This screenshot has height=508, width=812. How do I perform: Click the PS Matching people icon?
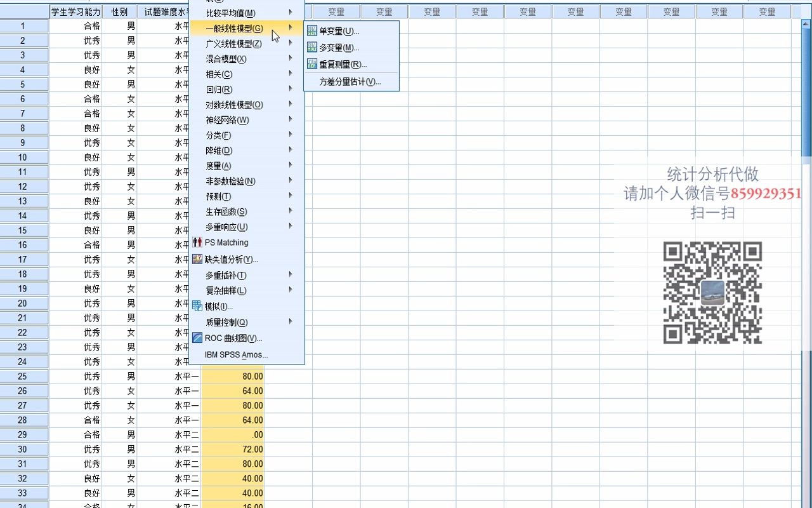pos(197,242)
